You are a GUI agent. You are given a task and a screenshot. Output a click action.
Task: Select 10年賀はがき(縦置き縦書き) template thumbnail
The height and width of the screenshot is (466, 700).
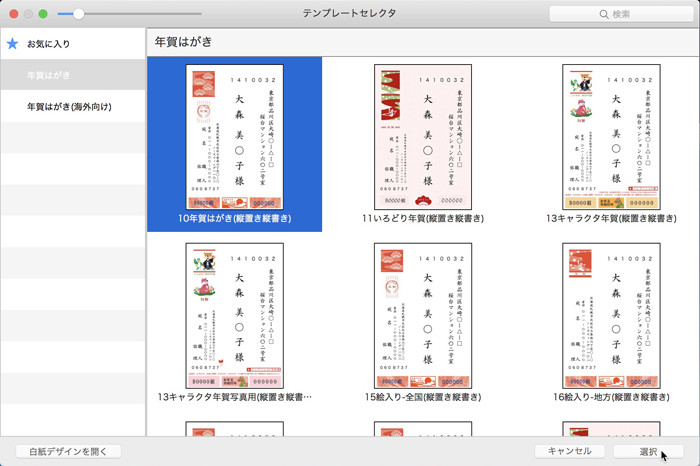[x=234, y=135]
